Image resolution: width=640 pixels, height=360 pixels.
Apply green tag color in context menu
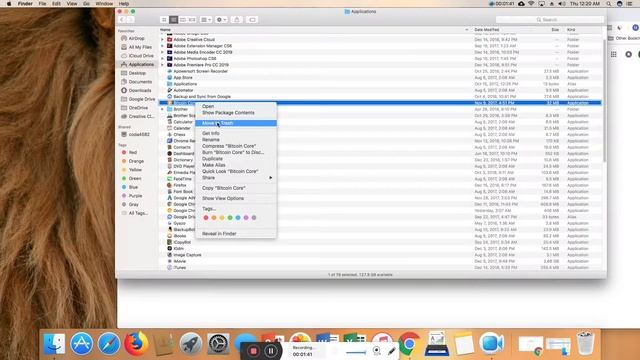tap(230, 218)
